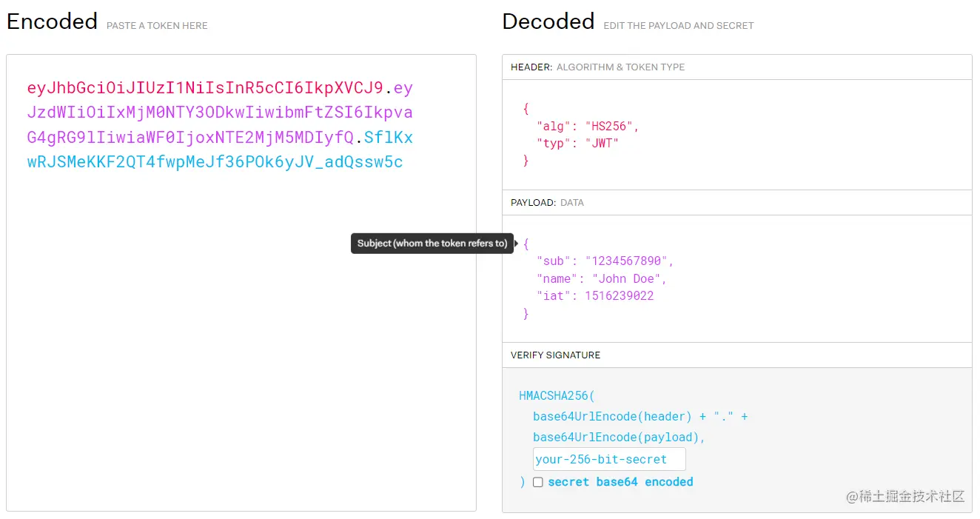980x519 pixels.
Task: Click inside the Encoded token text area
Action: [x=241, y=282]
